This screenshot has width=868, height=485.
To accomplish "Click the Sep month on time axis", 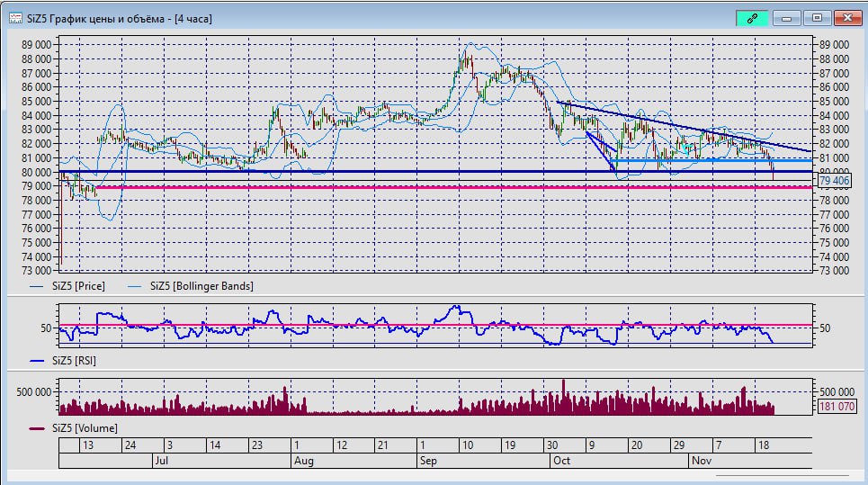I will (428, 461).
